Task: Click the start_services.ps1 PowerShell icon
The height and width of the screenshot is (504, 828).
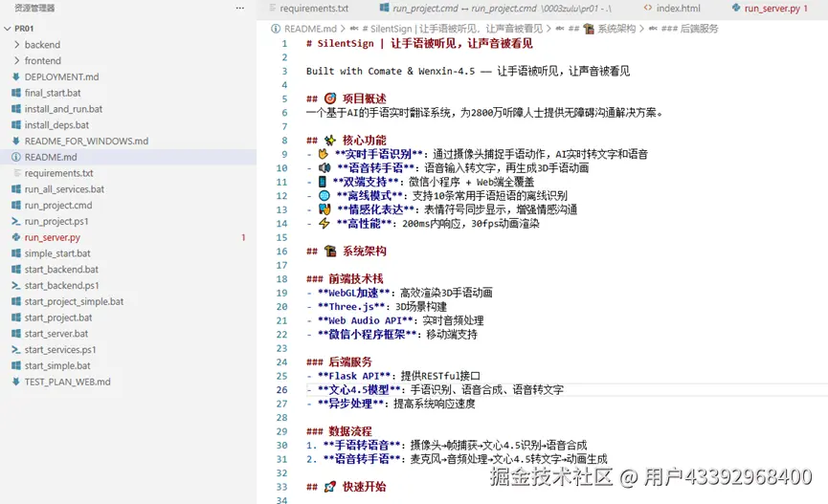Action: click(x=16, y=349)
